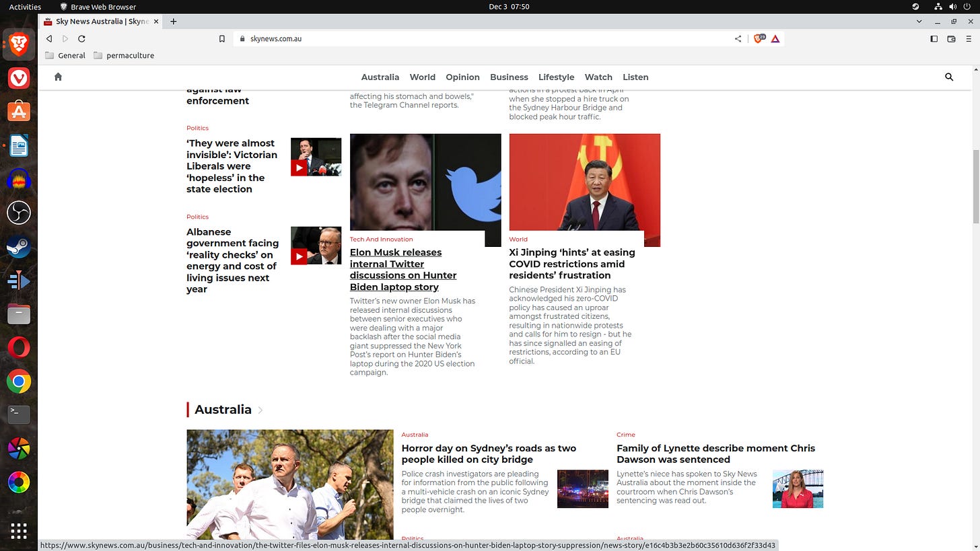This screenshot has height=551, width=980.
Task: Read Family of Lynette Dawson story
Action: pos(715,454)
